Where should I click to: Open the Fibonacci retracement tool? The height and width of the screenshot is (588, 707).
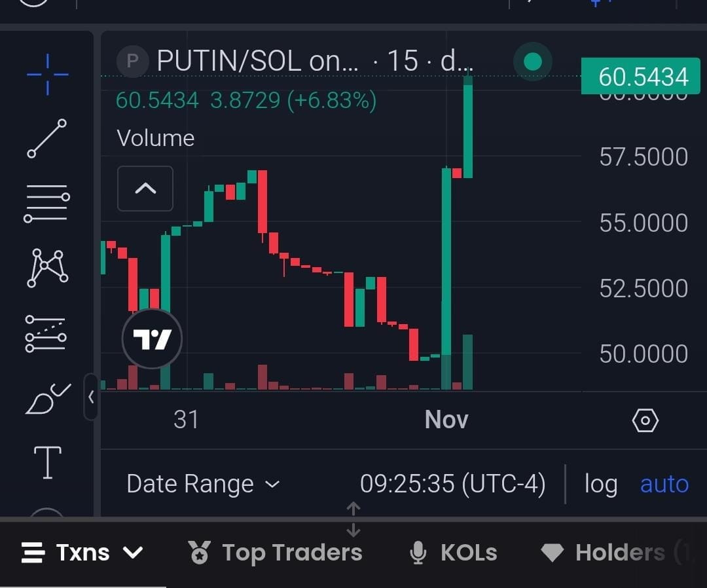tap(47, 204)
